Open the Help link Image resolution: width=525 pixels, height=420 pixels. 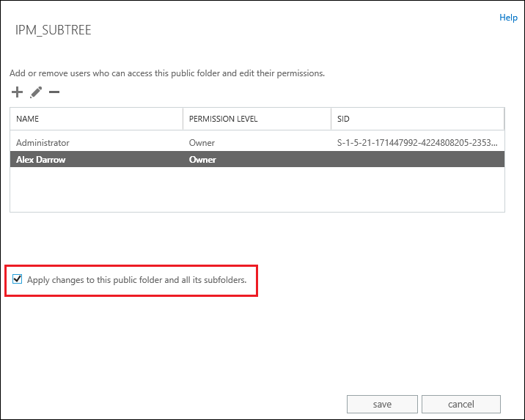pos(508,18)
